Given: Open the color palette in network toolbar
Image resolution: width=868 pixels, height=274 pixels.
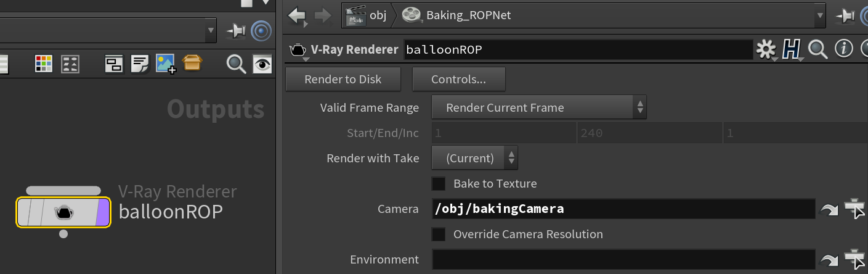Looking at the screenshot, I should [44, 64].
